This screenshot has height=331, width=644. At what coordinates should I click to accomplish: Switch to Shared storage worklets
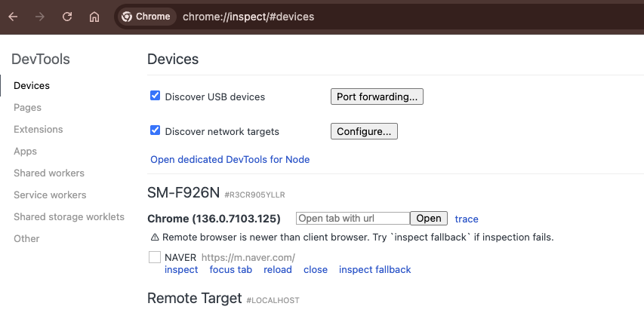point(69,216)
